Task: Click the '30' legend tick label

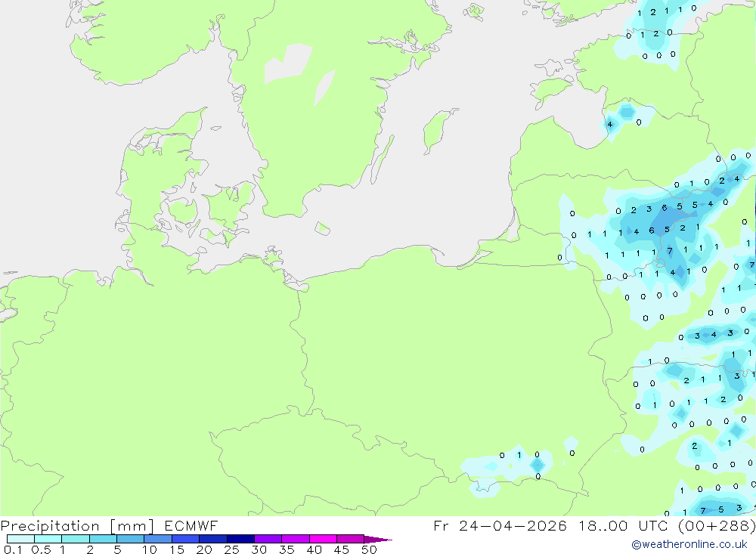Action: 259,549
